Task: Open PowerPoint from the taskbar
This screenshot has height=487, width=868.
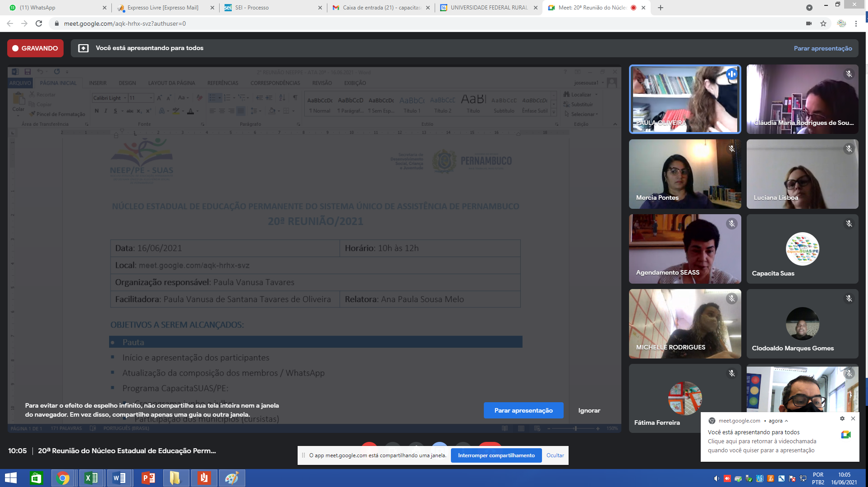Action: pos(148,478)
